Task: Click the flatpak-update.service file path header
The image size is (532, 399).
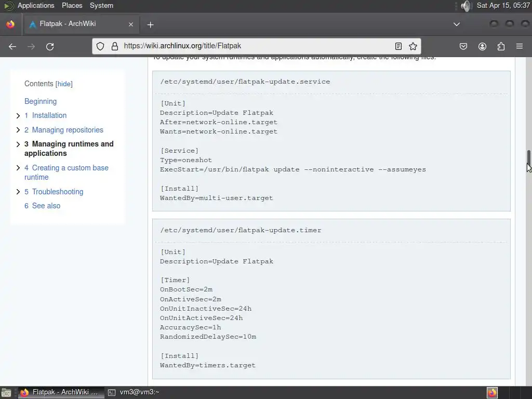Action: [245, 82]
